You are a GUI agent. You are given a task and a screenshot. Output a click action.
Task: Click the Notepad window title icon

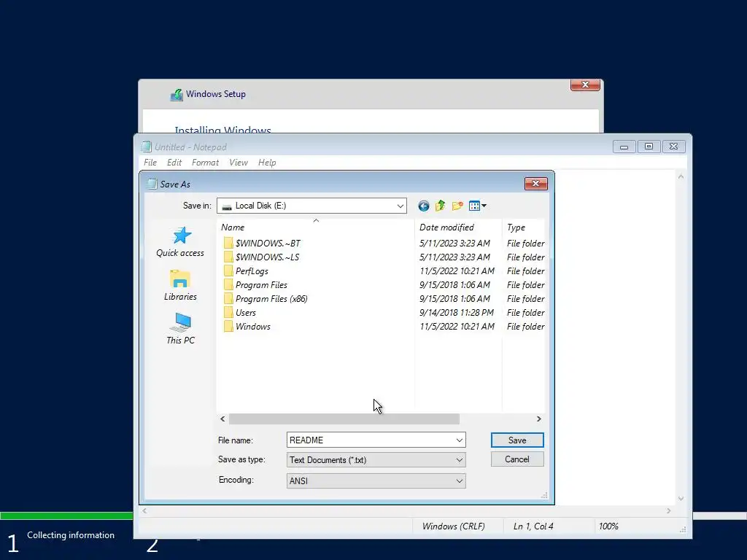pos(146,147)
